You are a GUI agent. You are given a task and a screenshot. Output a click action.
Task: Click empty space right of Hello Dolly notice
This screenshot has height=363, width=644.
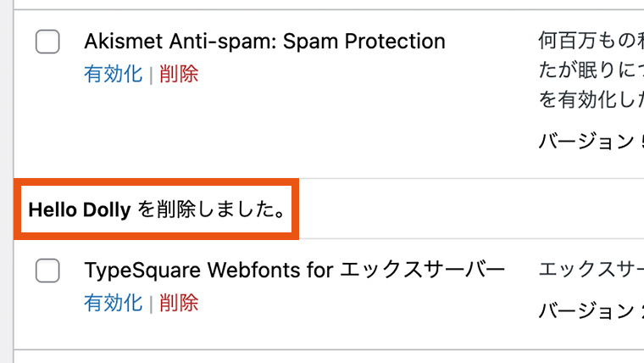point(466,209)
